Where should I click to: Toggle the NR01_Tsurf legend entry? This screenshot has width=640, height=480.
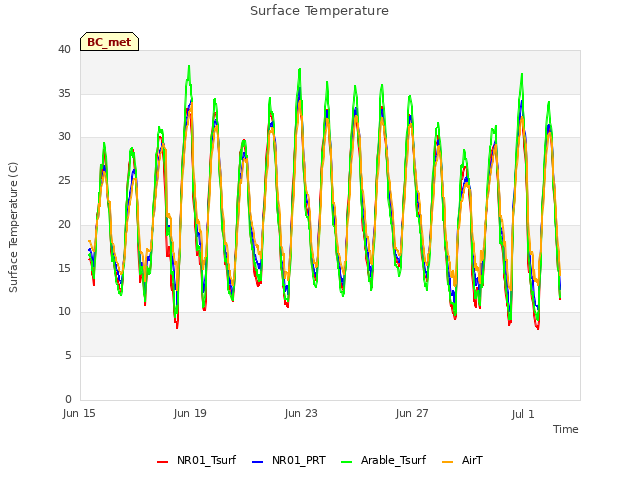pyautogui.click(x=196, y=461)
